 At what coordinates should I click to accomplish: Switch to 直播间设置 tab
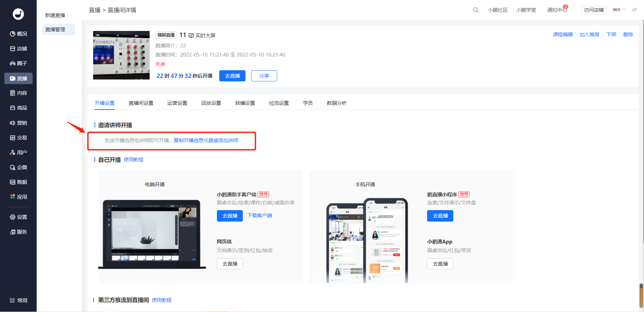pyautogui.click(x=141, y=103)
